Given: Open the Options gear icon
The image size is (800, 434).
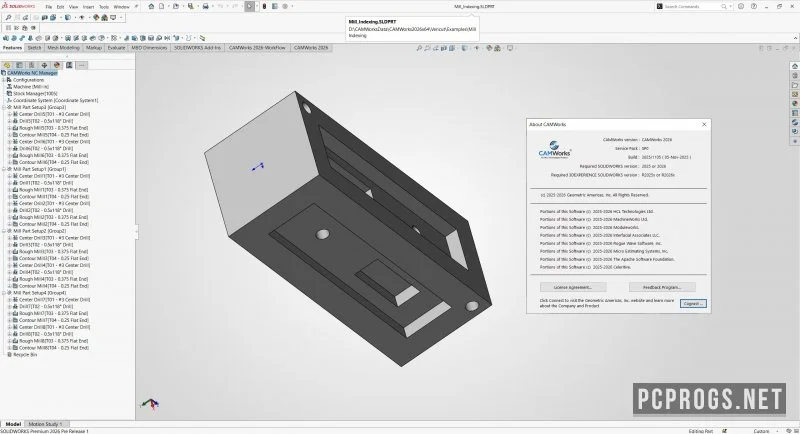Looking at the screenshot, I should 285,6.
